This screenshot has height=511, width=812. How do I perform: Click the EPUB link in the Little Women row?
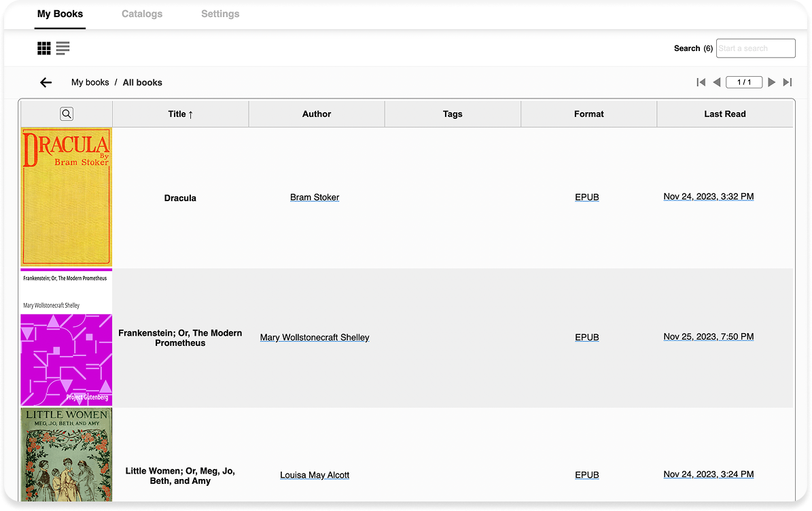click(x=586, y=475)
